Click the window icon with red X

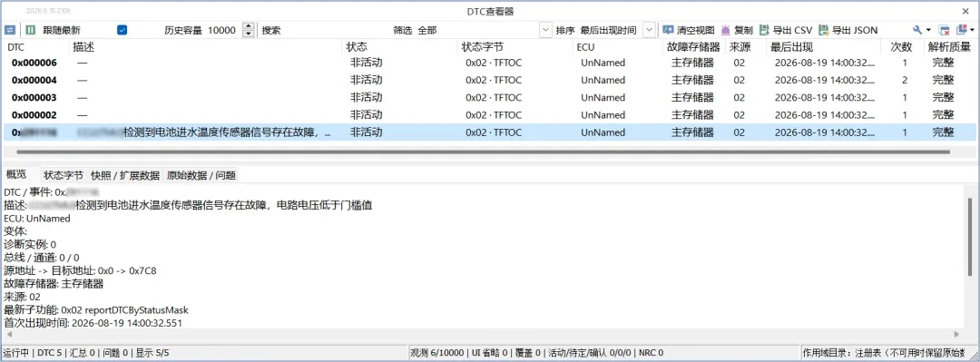click(x=945, y=30)
